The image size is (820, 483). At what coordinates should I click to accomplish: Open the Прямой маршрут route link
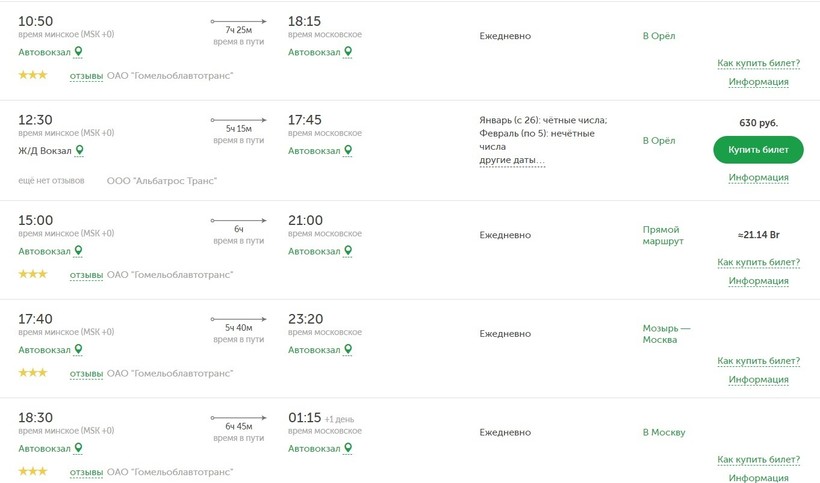coord(661,235)
